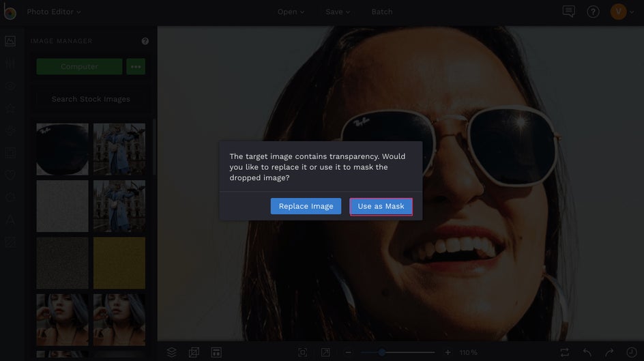The height and width of the screenshot is (361, 644).
Task: Open the Textures sidebar tool
Action: 10,242
